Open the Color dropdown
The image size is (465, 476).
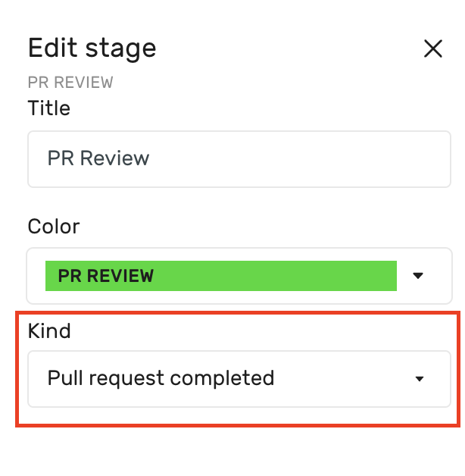pos(239,276)
